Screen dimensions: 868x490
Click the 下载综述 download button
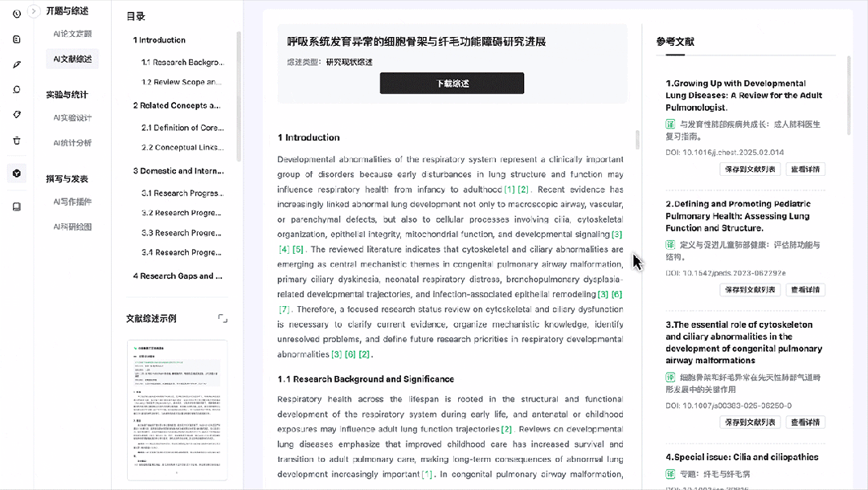click(x=452, y=83)
